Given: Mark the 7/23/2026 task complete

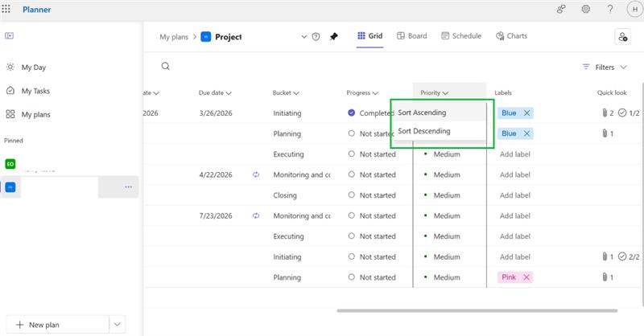Looking at the screenshot, I should (351, 215).
